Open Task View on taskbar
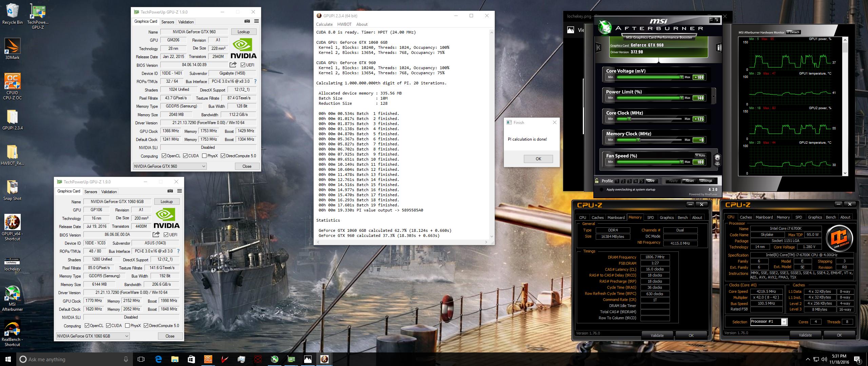 (141, 359)
